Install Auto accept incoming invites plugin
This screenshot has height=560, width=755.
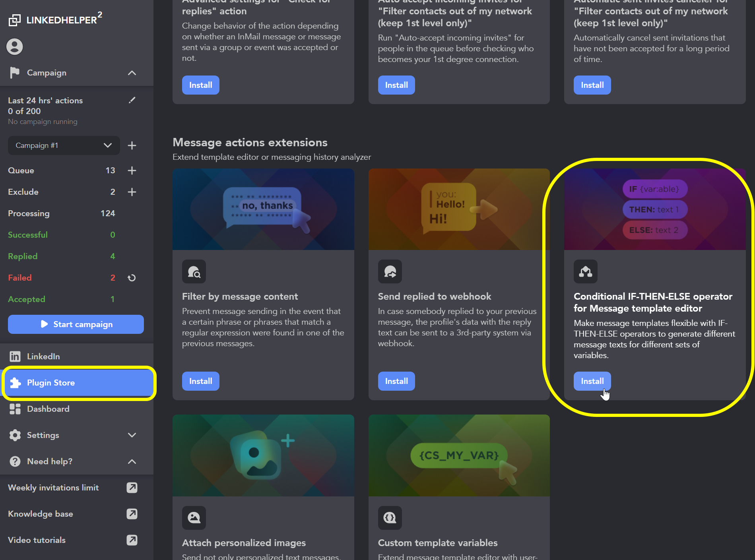396,85
